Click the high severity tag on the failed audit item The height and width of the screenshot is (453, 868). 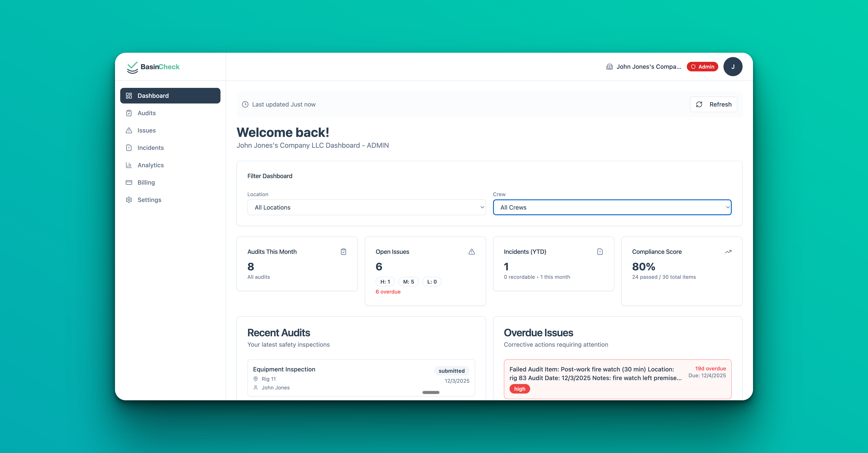pyautogui.click(x=519, y=389)
